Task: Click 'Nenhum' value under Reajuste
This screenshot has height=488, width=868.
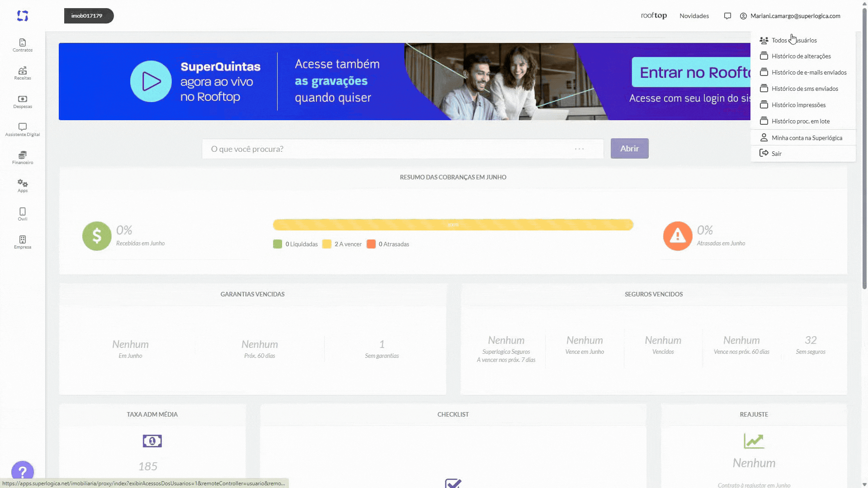Action: 754,463
